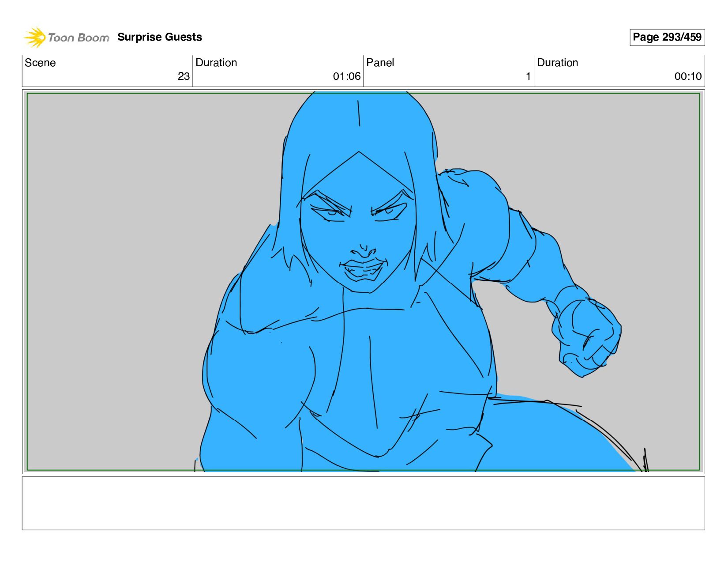Click the panel duration value '00:10'
This screenshot has height=563, width=728.
688,76
